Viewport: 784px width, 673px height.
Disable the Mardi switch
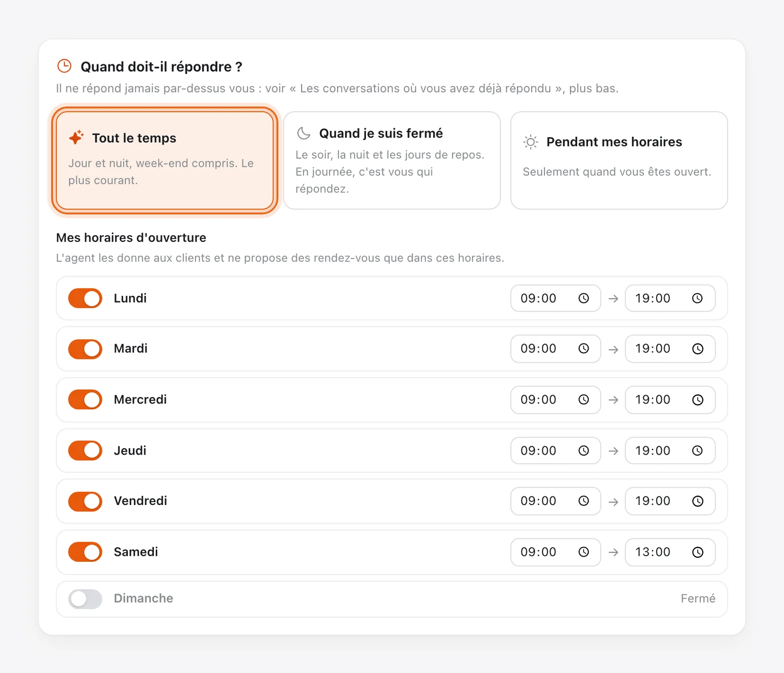click(x=85, y=349)
